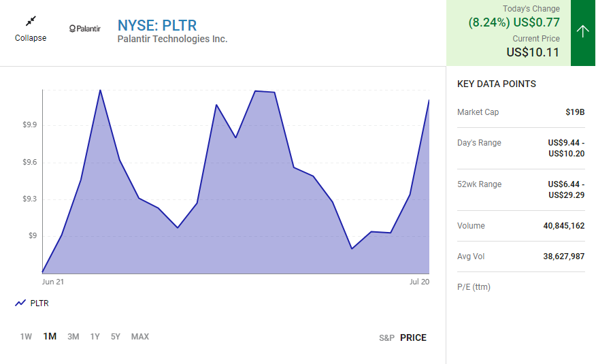Click the Today's Change label
Viewport: 596px width, 364px height.
[531, 9]
